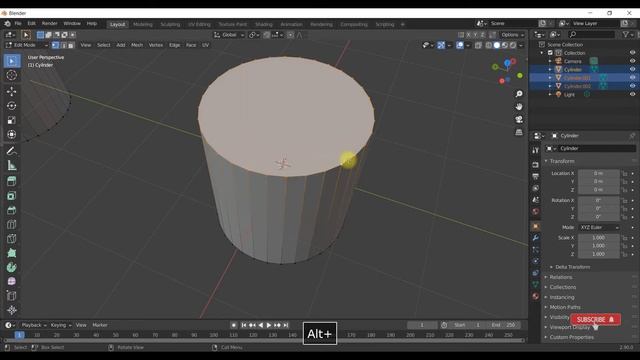Image resolution: width=640 pixels, height=360 pixels.
Task: Open the File menu
Action: 18,24
